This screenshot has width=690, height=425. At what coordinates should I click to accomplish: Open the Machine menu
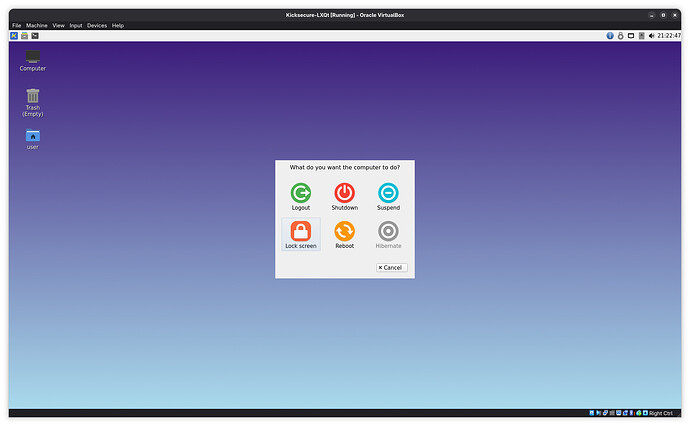(37, 25)
